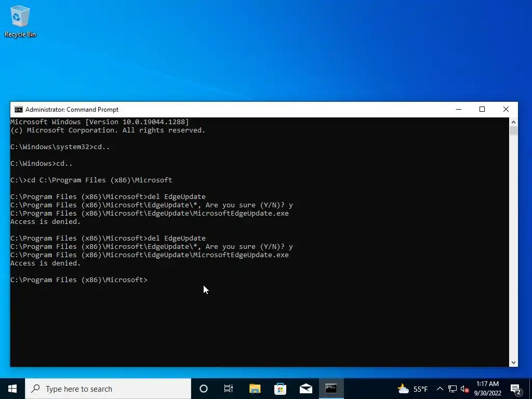Viewport: 532px width, 399px height.
Task: Show hidden system tray icons
Action: point(440,389)
